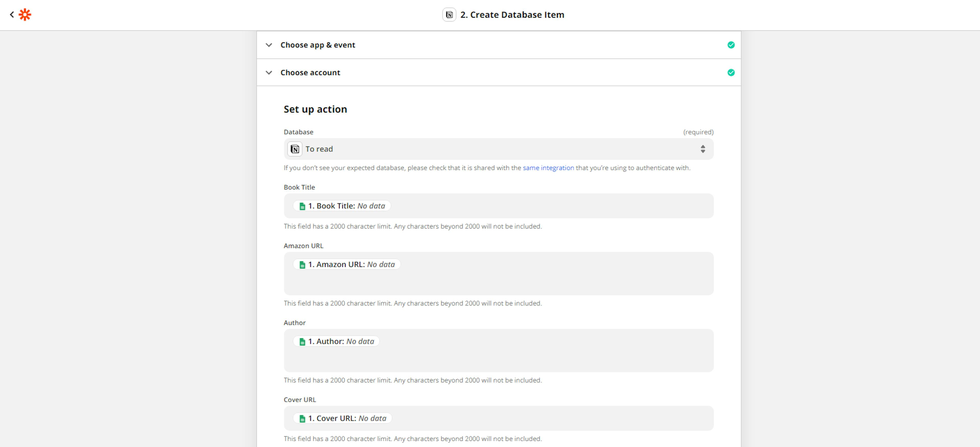Click the Sheets icon in Book Title pill
The image size is (980, 447).
coord(302,206)
